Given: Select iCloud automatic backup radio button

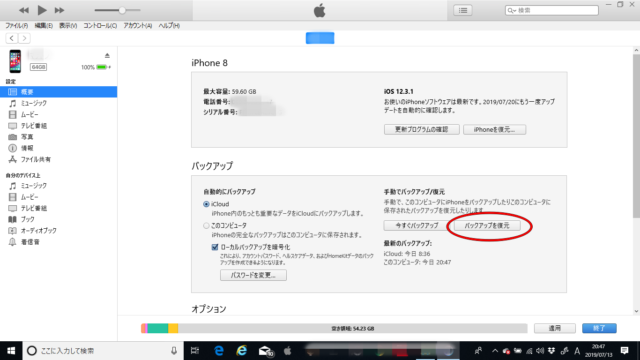Looking at the screenshot, I should pyautogui.click(x=206, y=204).
